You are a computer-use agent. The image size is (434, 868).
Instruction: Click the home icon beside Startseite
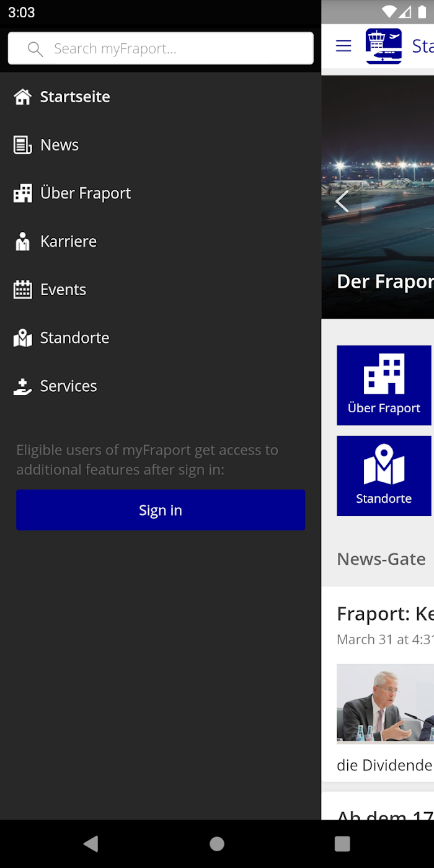point(22,97)
